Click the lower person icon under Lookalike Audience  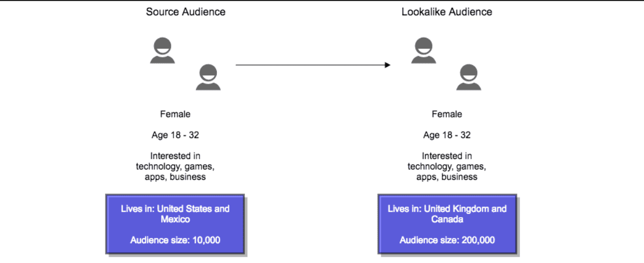point(469,77)
